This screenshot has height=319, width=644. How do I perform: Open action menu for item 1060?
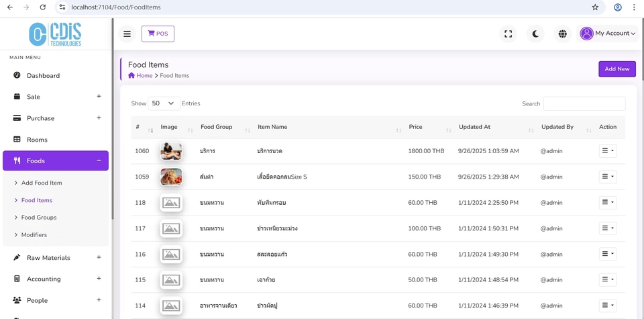tap(607, 151)
